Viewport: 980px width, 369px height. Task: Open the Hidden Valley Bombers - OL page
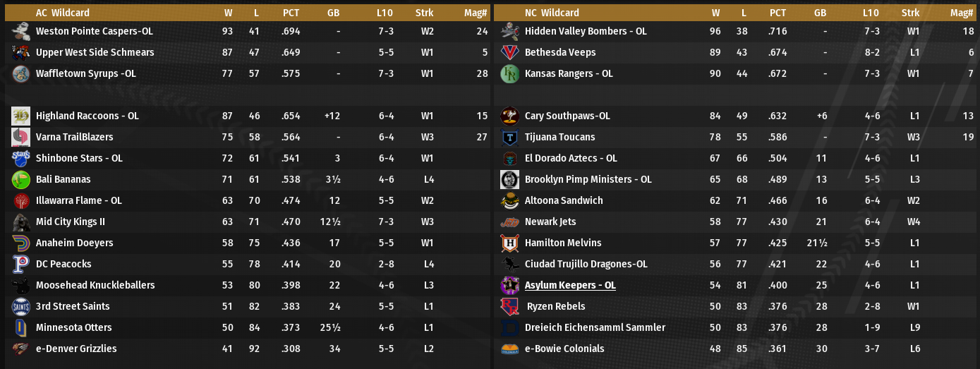point(586,31)
